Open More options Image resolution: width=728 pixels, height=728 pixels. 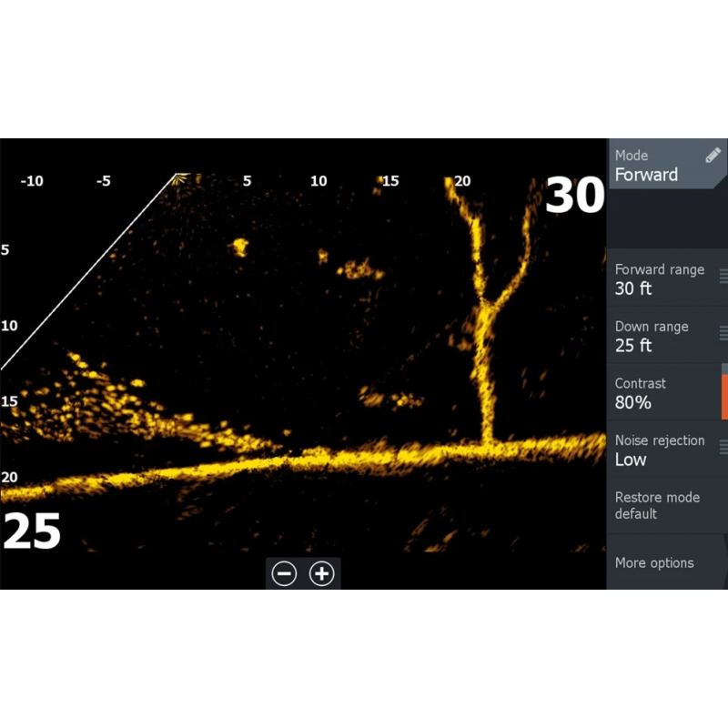pyautogui.click(x=667, y=562)
